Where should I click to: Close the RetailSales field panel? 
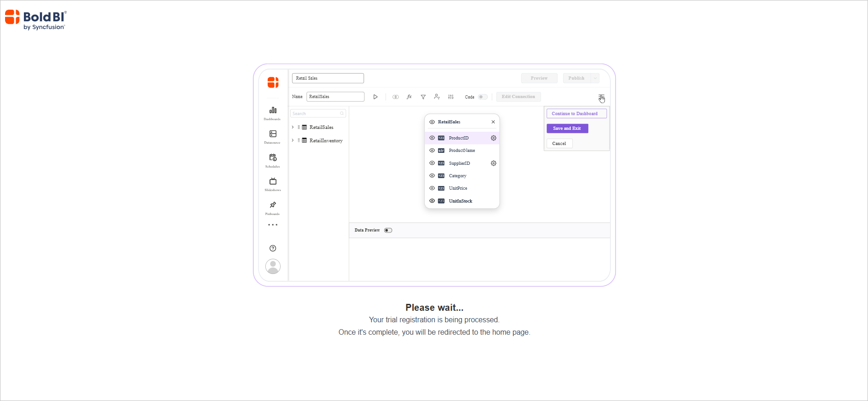(493, 122)
